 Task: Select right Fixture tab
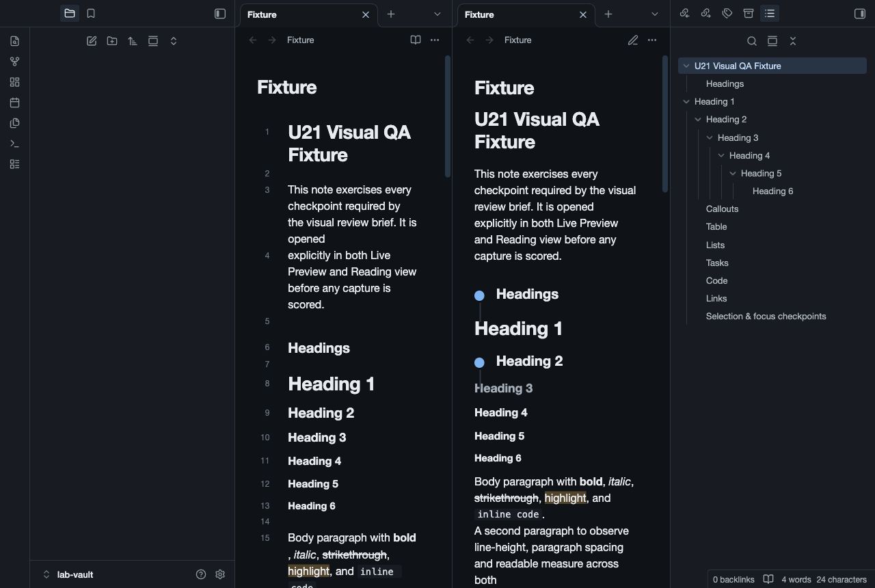point(526,14)
